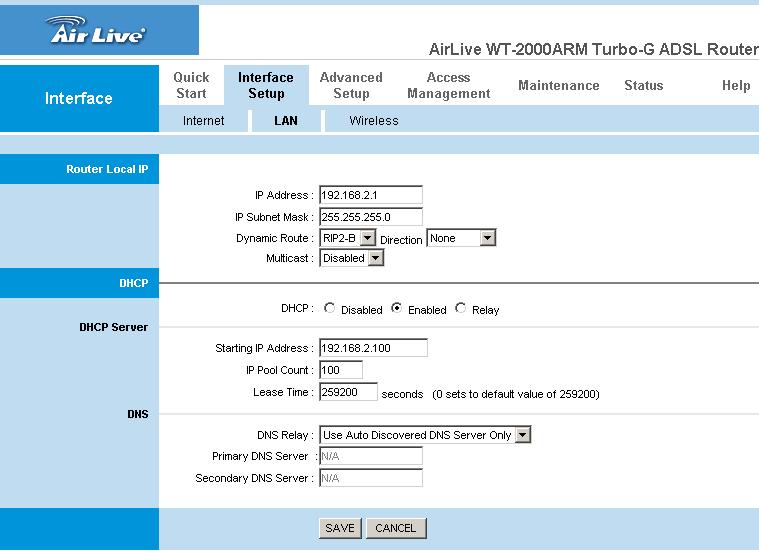
Task: Click the CANCEL button
Action: pos(396,528)
